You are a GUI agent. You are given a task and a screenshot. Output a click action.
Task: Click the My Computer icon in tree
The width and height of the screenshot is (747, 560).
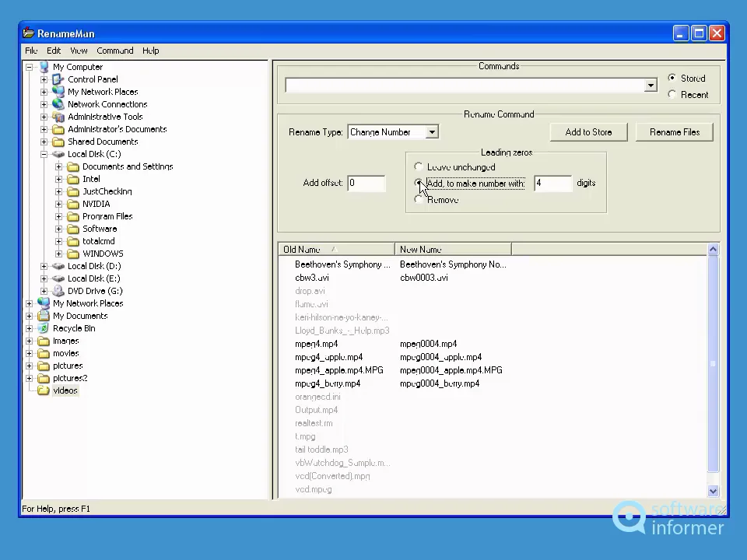point(44,67)
